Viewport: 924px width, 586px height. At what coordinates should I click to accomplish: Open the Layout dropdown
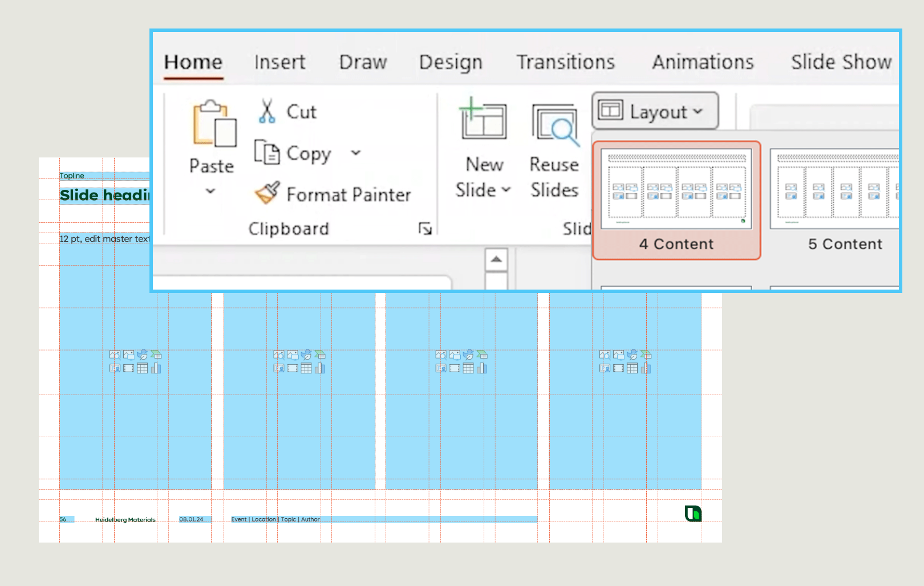655,111
